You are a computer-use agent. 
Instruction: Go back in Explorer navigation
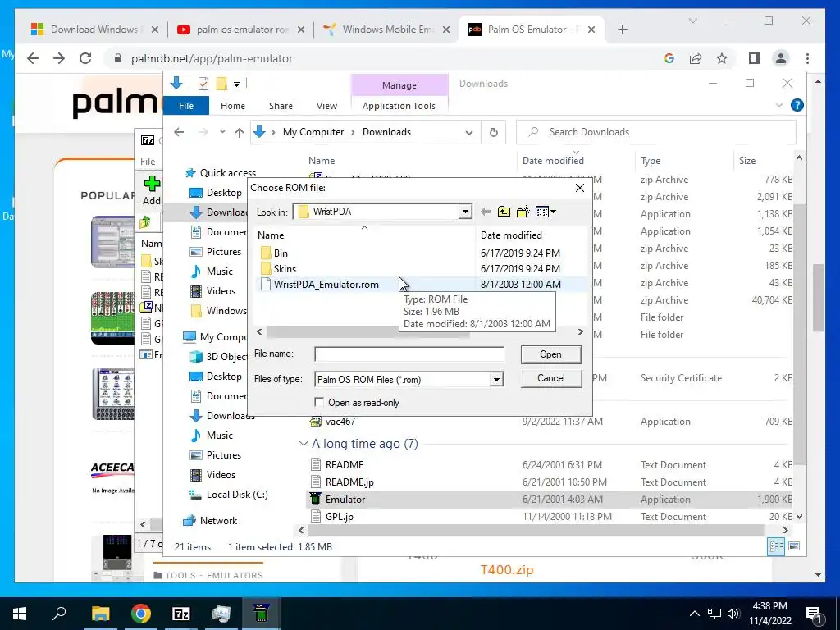point(179,132)
